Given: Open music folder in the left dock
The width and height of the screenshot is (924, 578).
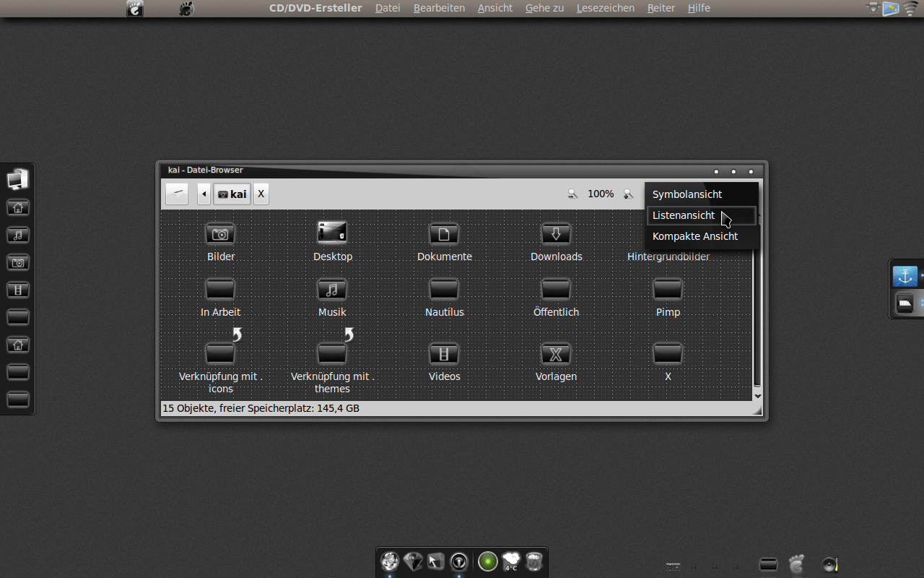Looking at the screenshot, I should [17, 235].
